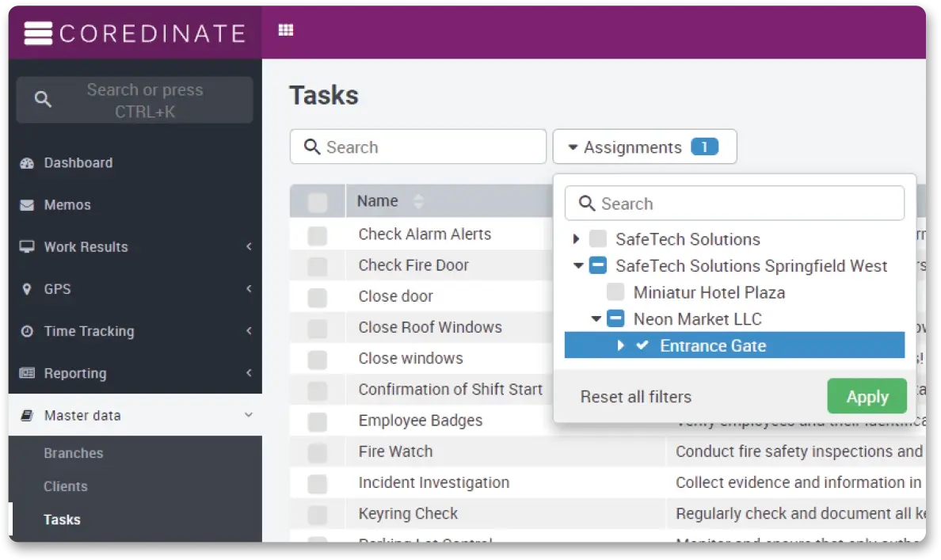The width and height of the screenshot is (941, 560).
Task: Focus the Tasks search input field
Action: tap(428, 147)
